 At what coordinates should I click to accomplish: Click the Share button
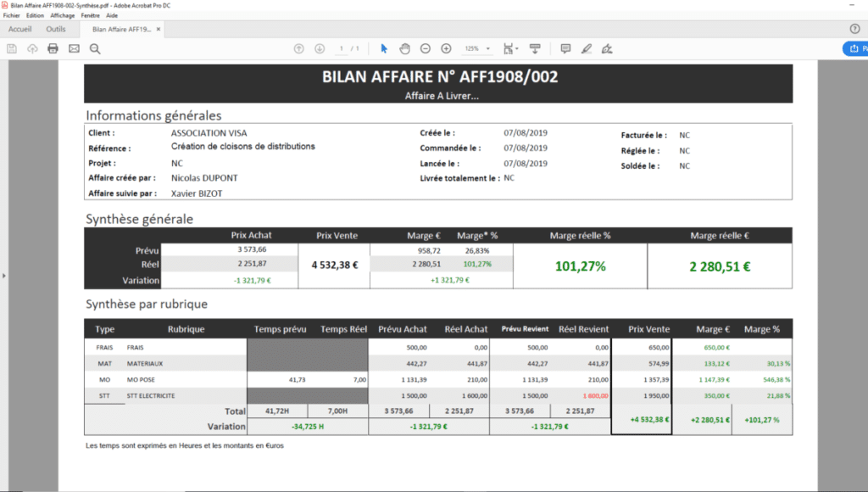856,48
